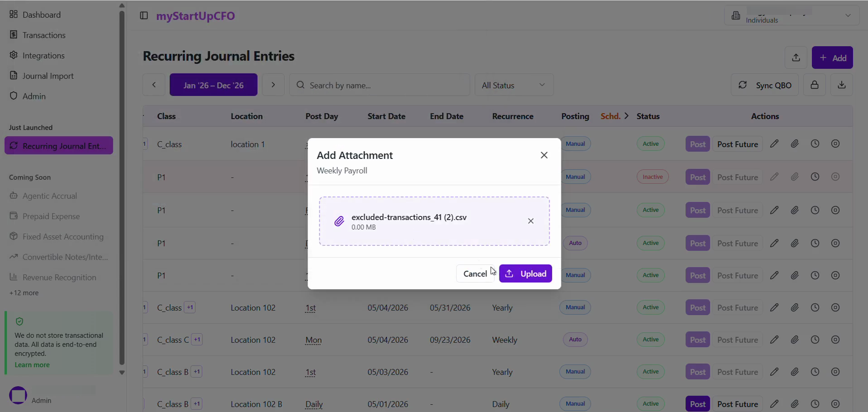Go to next date range

(273, 85)
